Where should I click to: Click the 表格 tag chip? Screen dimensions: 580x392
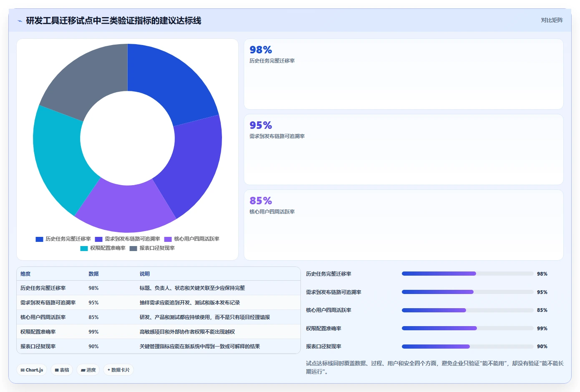click(x=62, y=370)
